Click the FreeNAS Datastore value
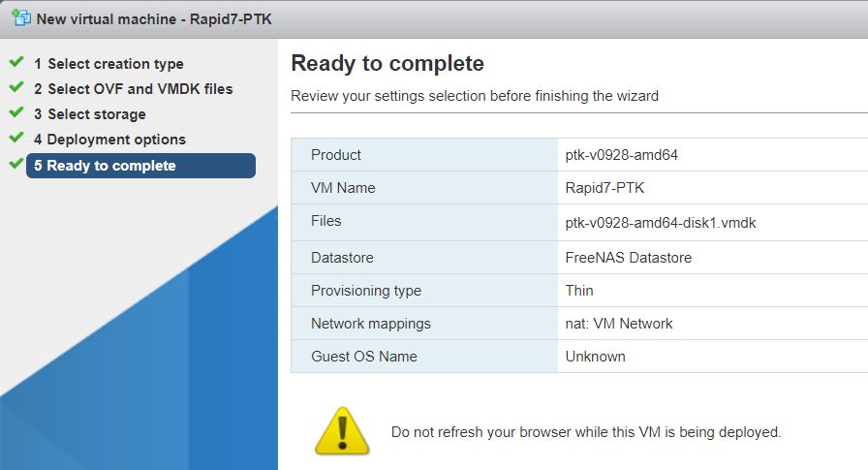Image resolution: width=868 pixels, height=470 pixels. (628, 258)
